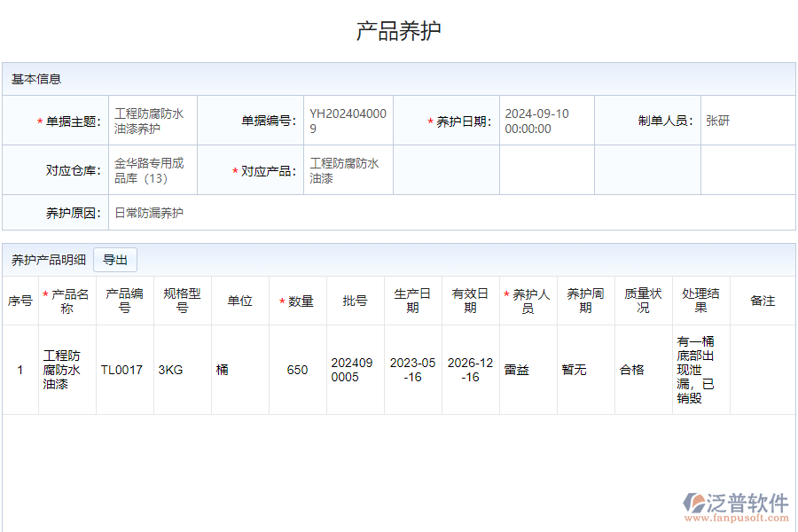Screen dimensions: 798x532
Task: Select the 单据编号 field YH20240400009
Action: (348, 121)
